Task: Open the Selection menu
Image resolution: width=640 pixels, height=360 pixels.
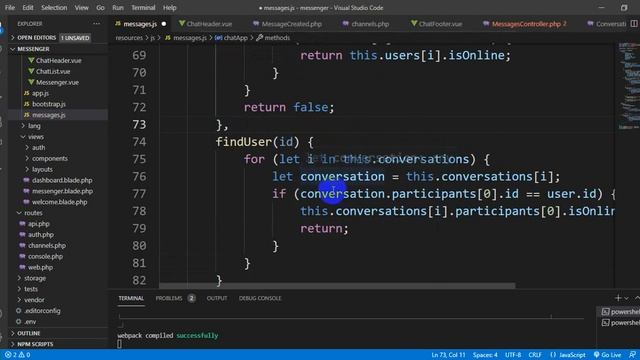Action: (54, 8)
